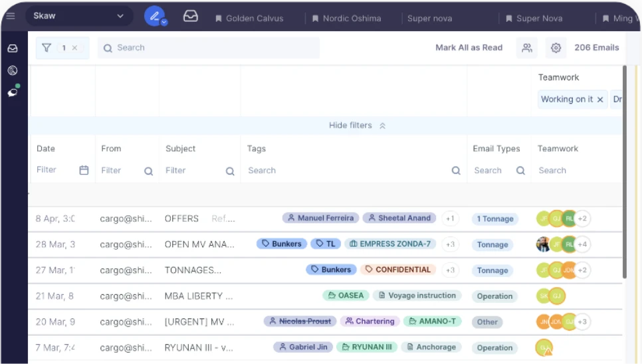The image size is (642, 364).
Task: Click the globe icon in sidebar
Action: pyautogui.click(x=13, y=70)
